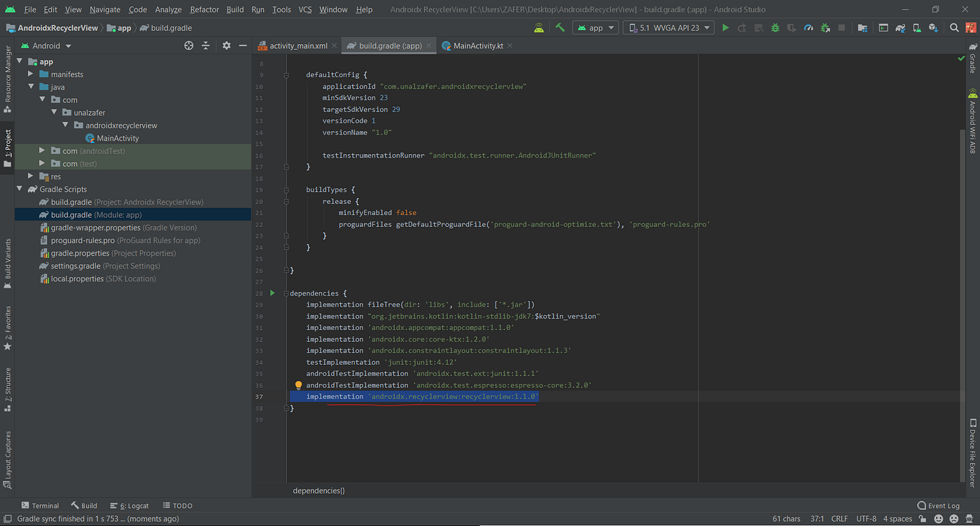980x526 pixels.
Task: Open Project panel settings via gear icon
Action: [x=225, y=45]
